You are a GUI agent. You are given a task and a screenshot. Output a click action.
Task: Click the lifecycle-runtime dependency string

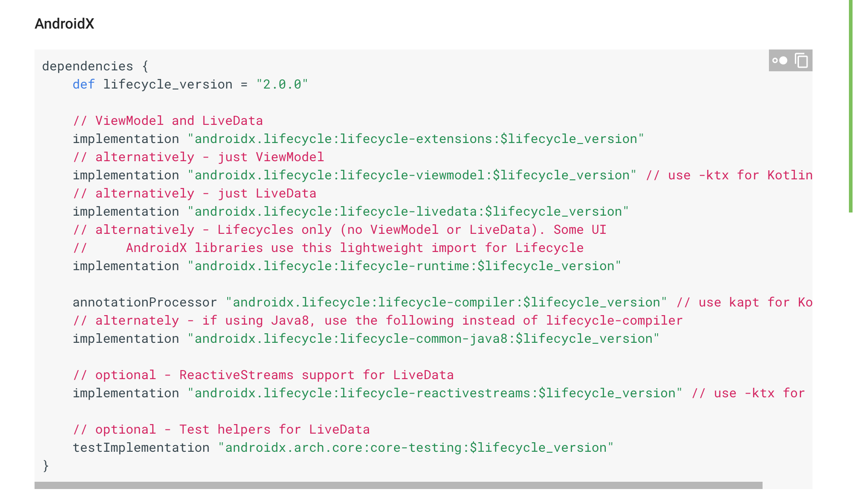[404, 266]
